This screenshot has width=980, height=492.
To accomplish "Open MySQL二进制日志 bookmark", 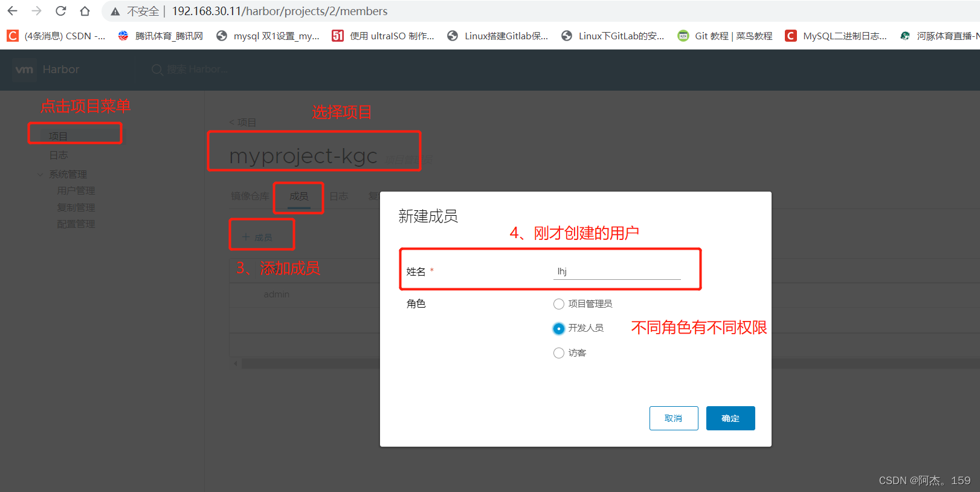I will click(836, 36).
